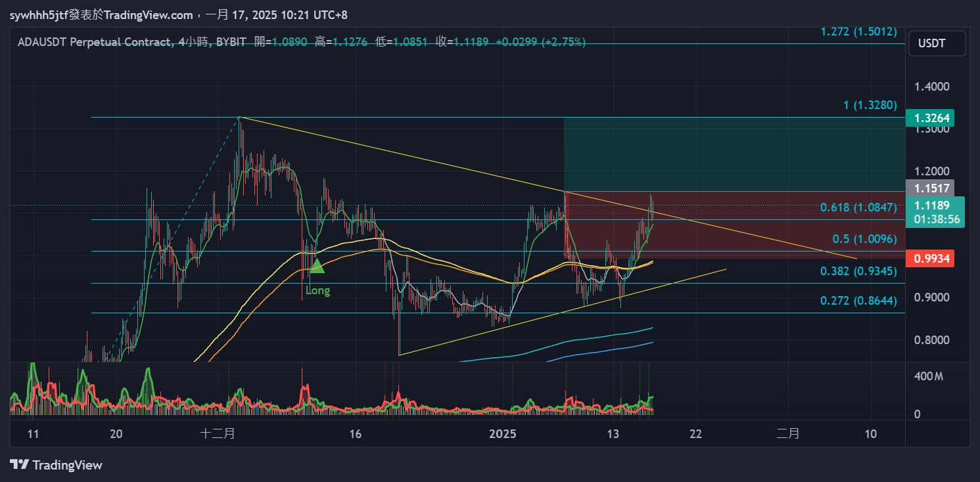This screenshot has height=482, width=980.
Task: Select the 低=1.0851 low value
Action: point(402,42)
